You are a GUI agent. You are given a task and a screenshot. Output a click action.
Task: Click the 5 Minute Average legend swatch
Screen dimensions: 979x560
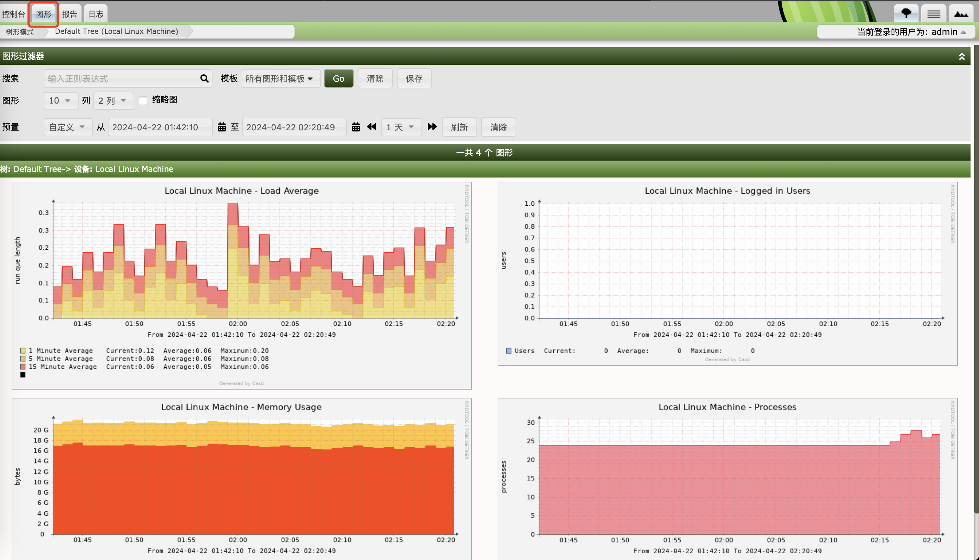pyautogui.click(x=23, y=359)
